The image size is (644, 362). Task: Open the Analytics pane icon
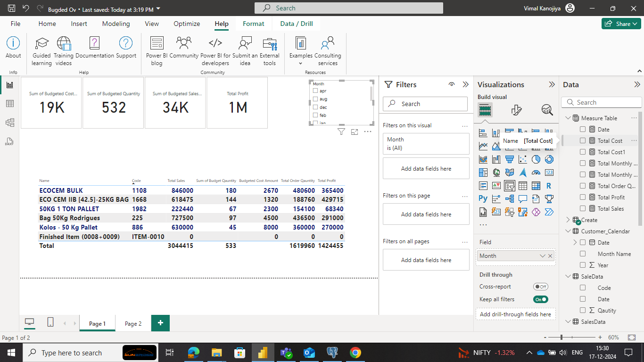coord(547,110)
